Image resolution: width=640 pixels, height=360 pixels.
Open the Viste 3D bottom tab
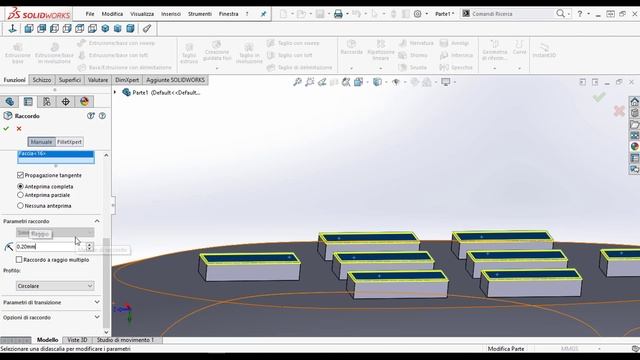pyautogui.click(x=77, y=340)
